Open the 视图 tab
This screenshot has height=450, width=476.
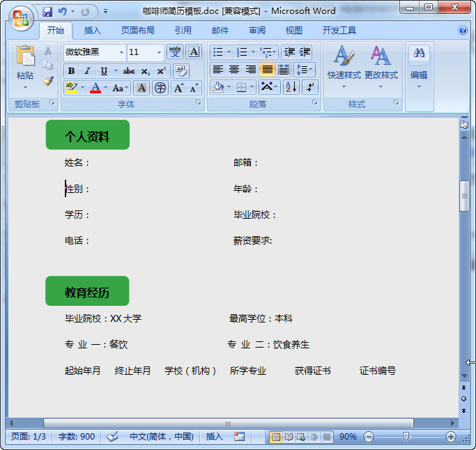[x=294, y=31]
